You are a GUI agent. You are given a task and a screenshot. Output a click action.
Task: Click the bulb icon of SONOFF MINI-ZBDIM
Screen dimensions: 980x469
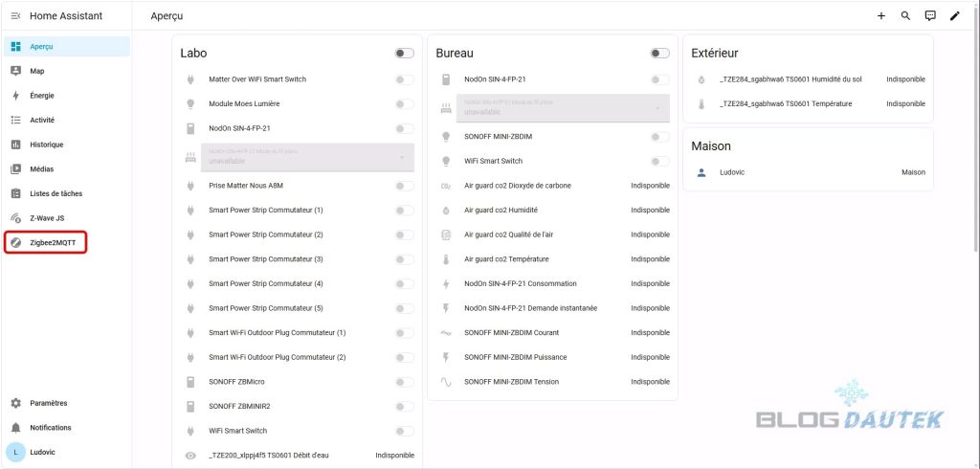446,136
